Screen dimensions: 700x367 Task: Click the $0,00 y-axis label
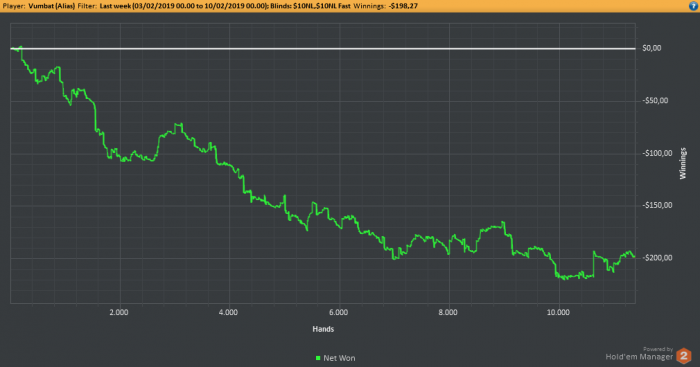click(651, 48)
